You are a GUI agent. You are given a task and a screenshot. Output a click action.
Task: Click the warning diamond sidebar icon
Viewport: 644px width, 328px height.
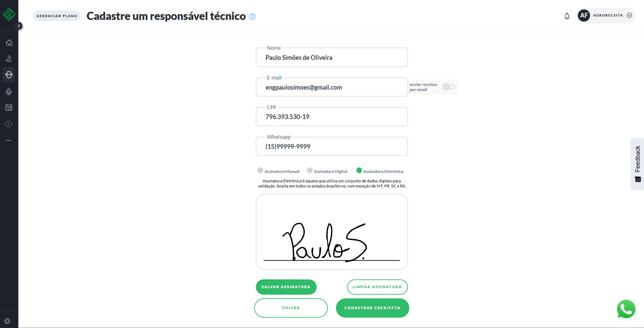click(x=9, y=124)
